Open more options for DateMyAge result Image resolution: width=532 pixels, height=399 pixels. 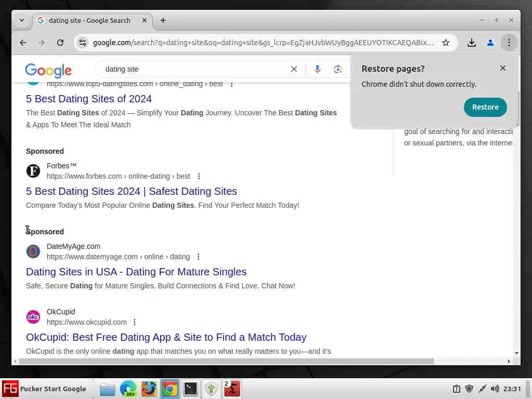coord(198,257)
